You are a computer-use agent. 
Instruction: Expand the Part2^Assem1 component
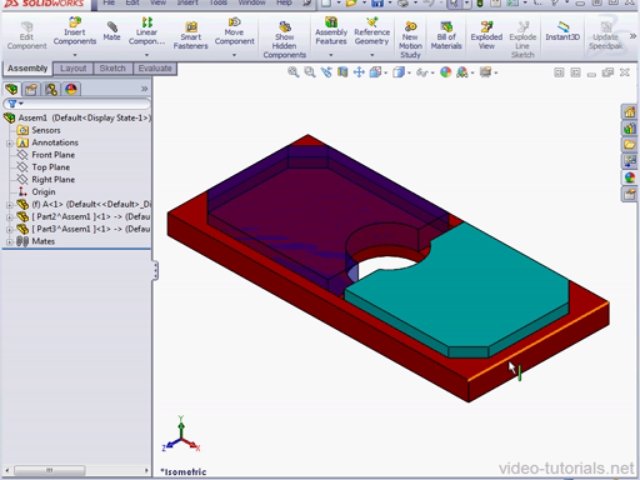9,217
